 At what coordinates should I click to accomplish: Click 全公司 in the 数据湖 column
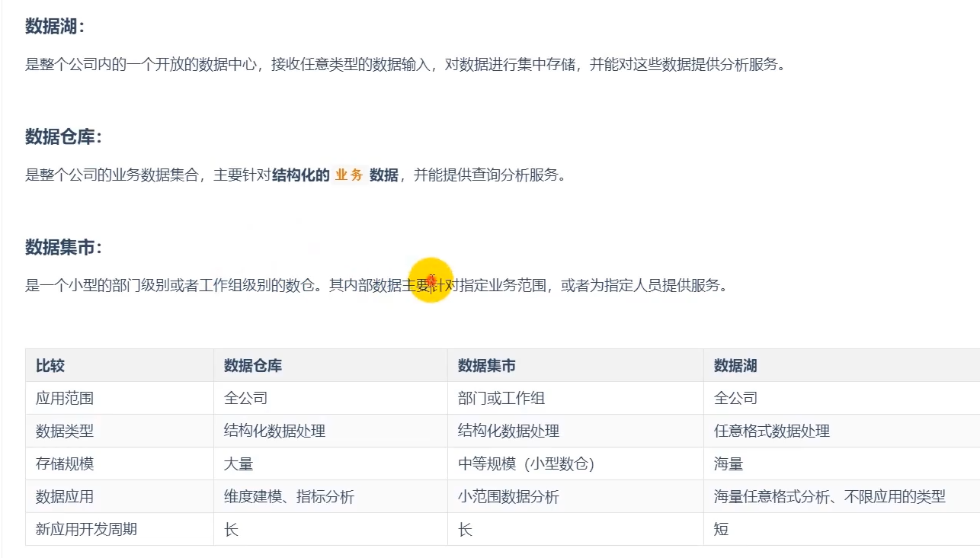tap(735, 398)
